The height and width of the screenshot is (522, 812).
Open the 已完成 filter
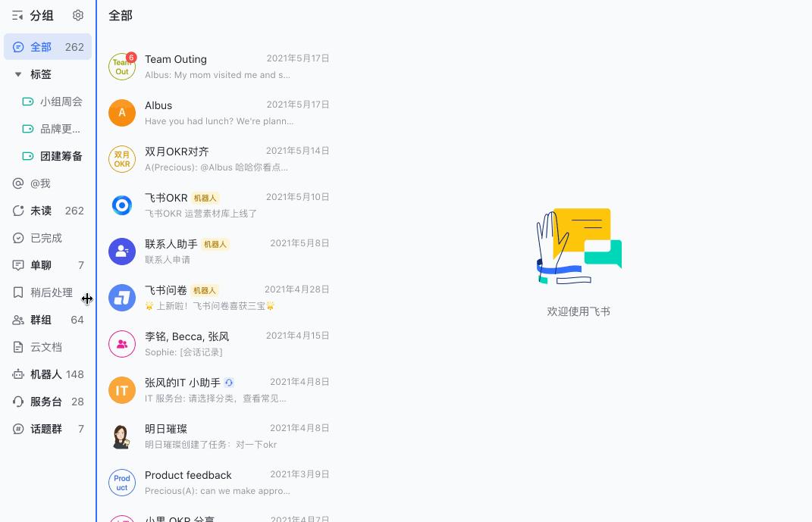(48, 238)
